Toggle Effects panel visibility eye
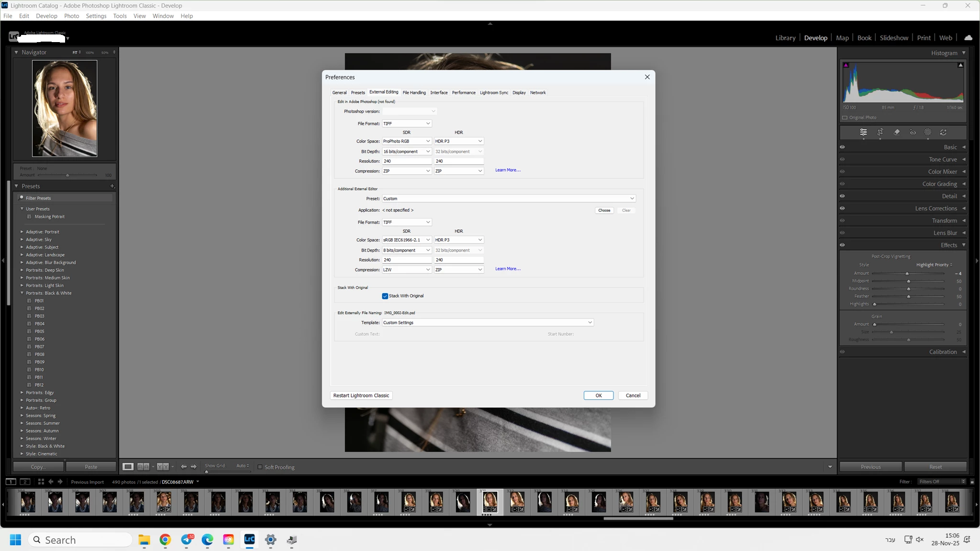 click(842, 245)
